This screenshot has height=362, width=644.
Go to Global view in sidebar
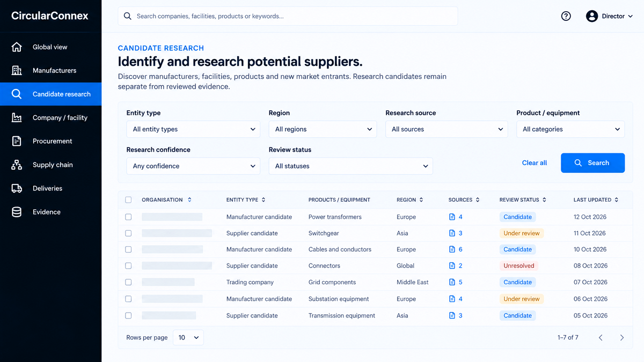[x=50, y=47]
